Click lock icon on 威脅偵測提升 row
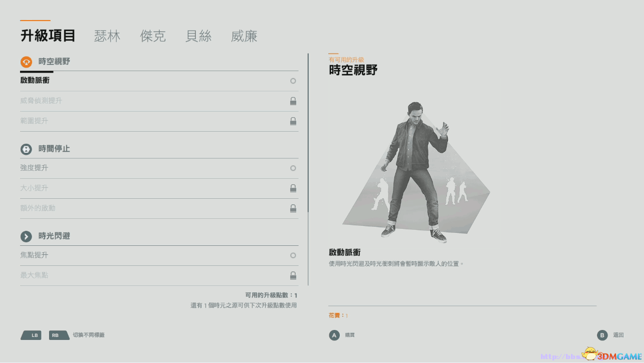Image resolution: width=644 pixels, height=363 pixels. coord(293,101)
